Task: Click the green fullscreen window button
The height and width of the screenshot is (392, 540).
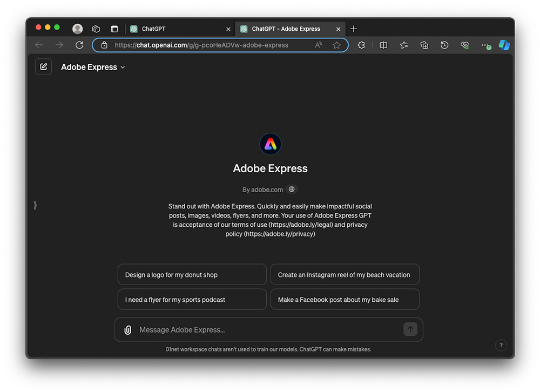Action: click(x=57, y=27)
